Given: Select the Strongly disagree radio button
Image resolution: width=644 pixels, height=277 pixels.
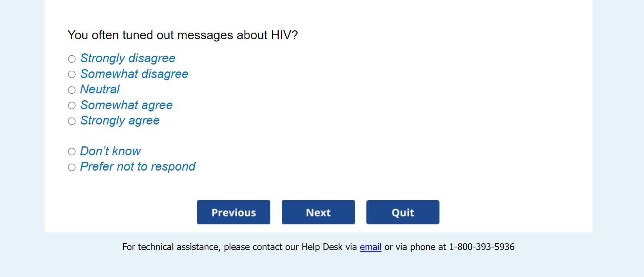Looking at the screenshot, I should pos(72,59).
